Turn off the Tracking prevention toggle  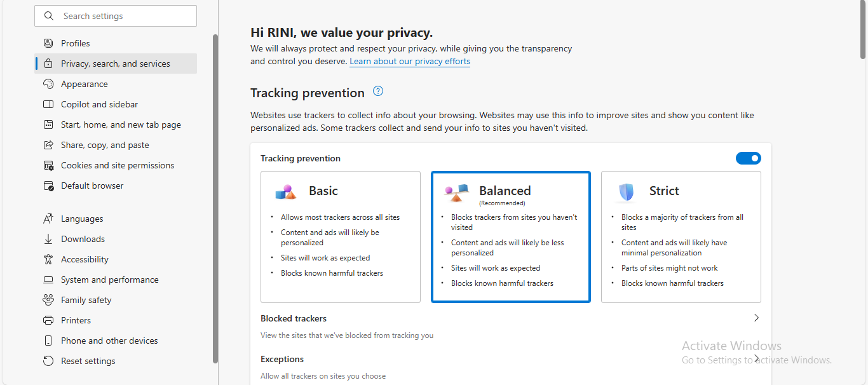tap(748, 158)
